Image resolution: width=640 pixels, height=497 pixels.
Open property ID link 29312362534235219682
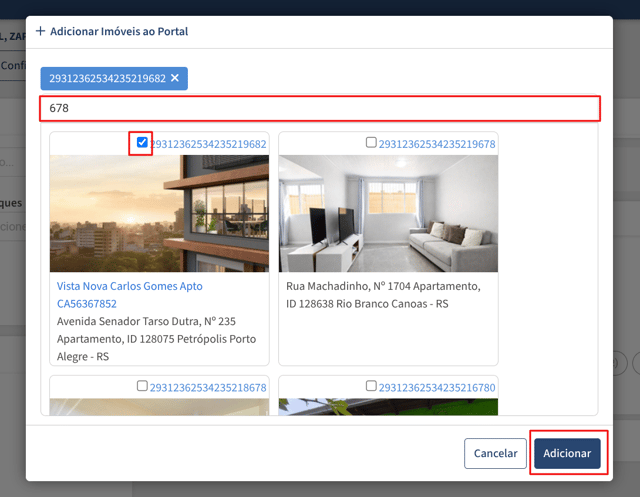coord(208,144)
